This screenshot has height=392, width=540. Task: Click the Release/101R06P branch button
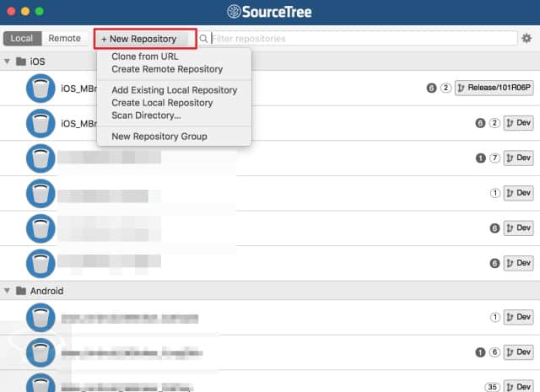(x=494, y=88)
